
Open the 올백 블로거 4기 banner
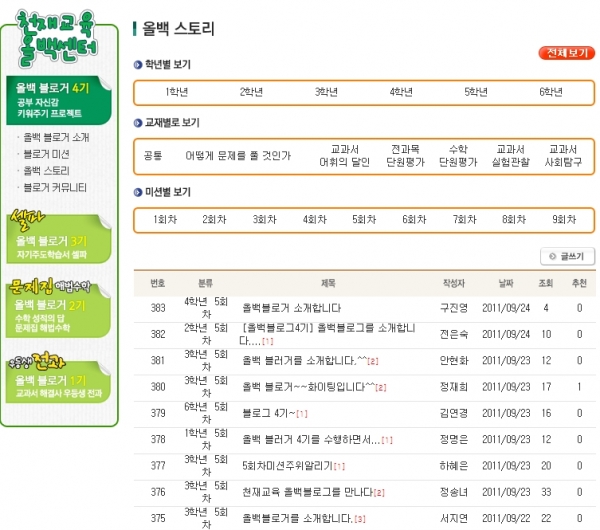pos(62,100)
